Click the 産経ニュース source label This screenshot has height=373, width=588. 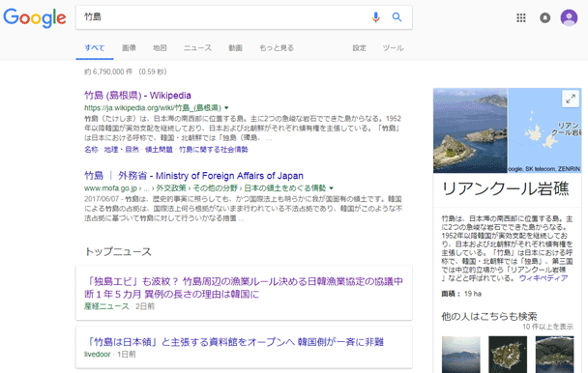point(106,306)
